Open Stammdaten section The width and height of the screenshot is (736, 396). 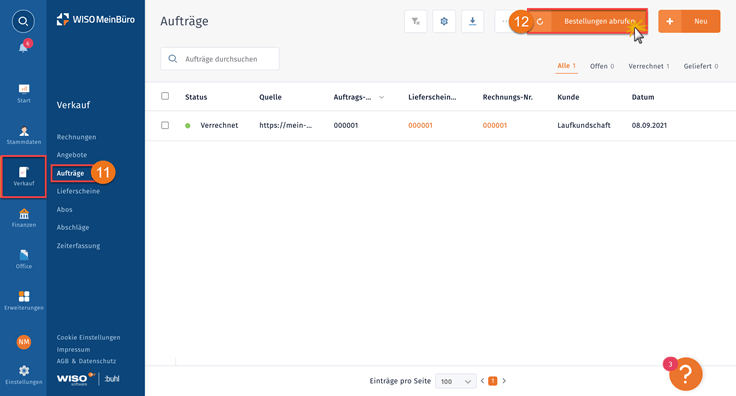tap(23, 135)
